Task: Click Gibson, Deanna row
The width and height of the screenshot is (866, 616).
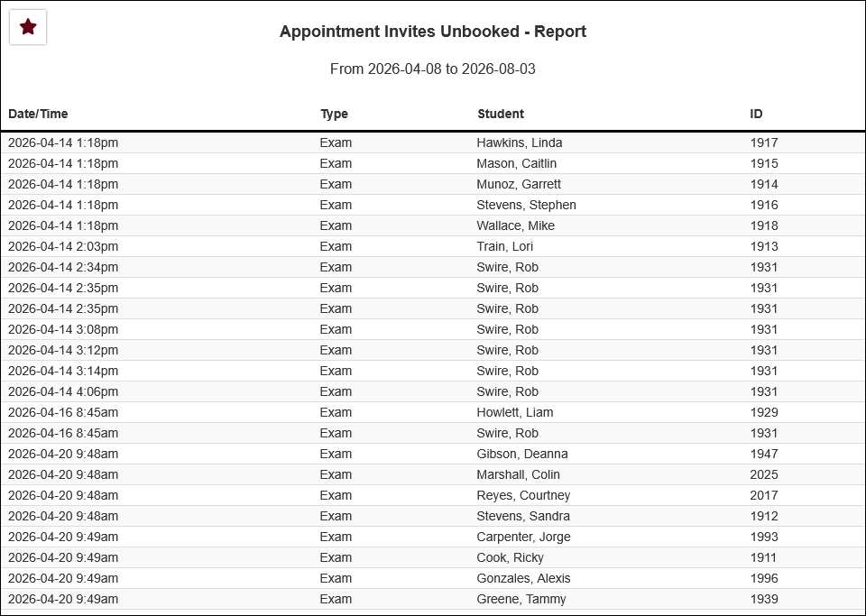Action: (433, 455)
